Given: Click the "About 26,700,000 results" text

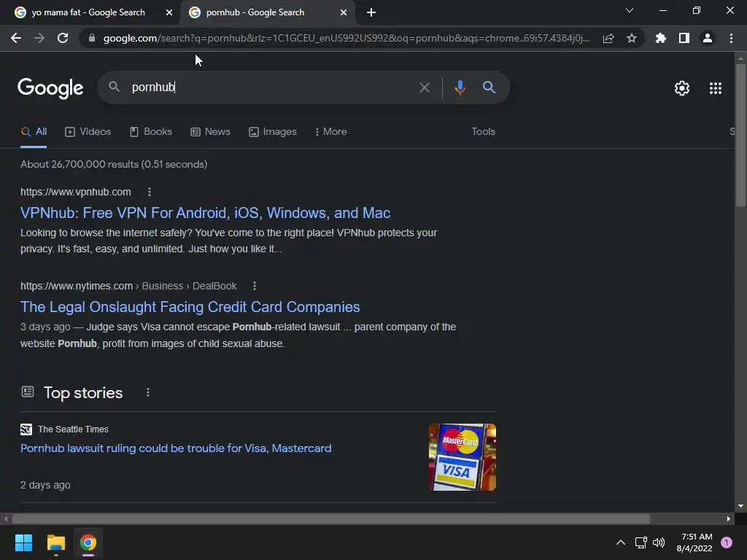Looking at the screenshot, I should 114,164.
